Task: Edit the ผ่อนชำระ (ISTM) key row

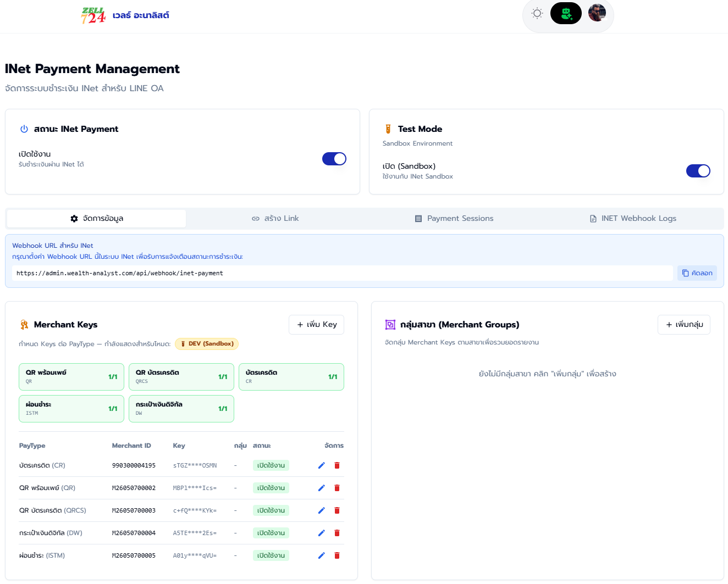Action: pyautogui.click(x=322, y=555)
